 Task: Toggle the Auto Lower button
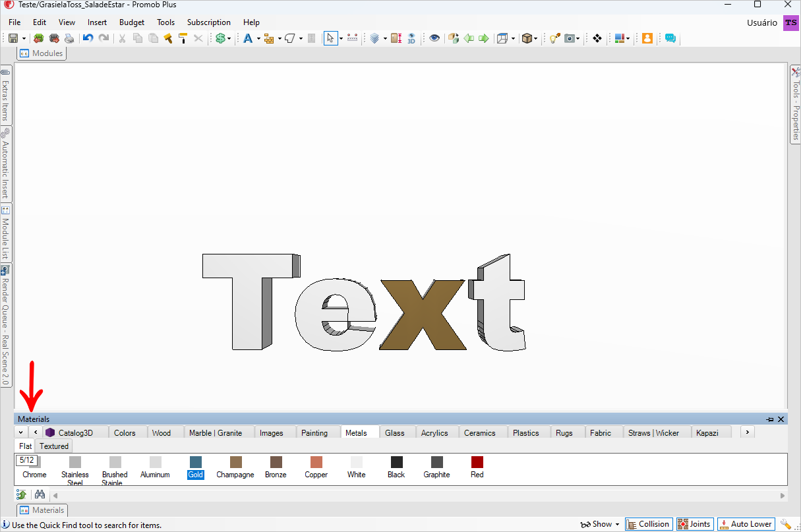(746, 524)
